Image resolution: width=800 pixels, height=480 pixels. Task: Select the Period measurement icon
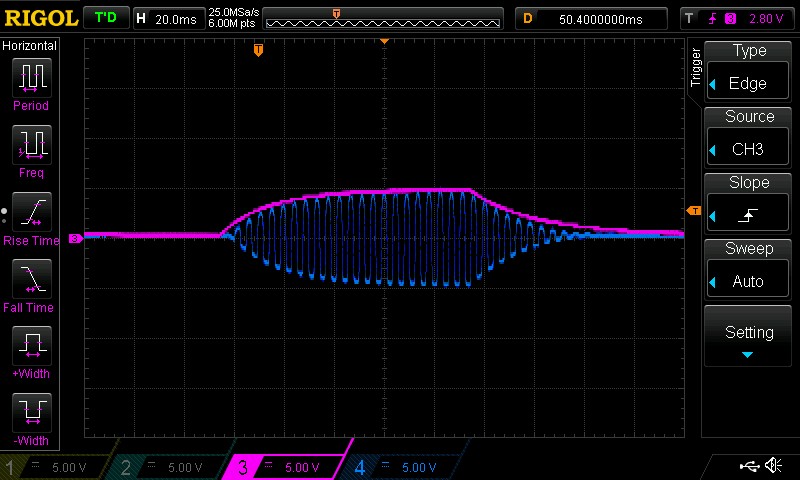click(30, 76)
